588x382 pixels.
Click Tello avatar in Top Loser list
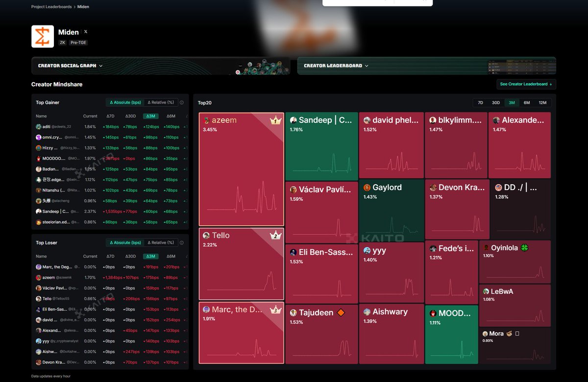click(x=39, y=299)
